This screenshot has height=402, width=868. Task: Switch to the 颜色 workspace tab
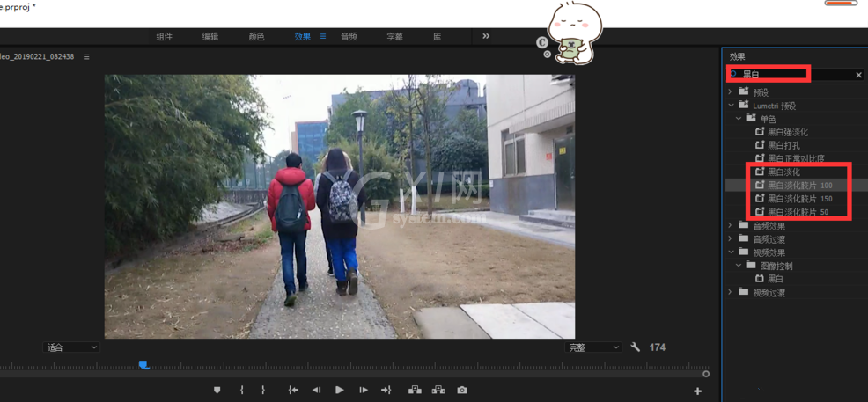tap(256, 36)
